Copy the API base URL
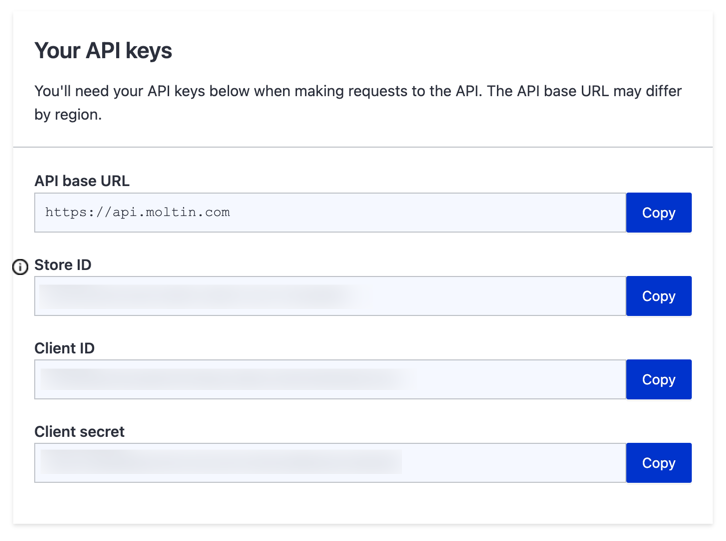726x541 pixels. (x=658, y=213)
